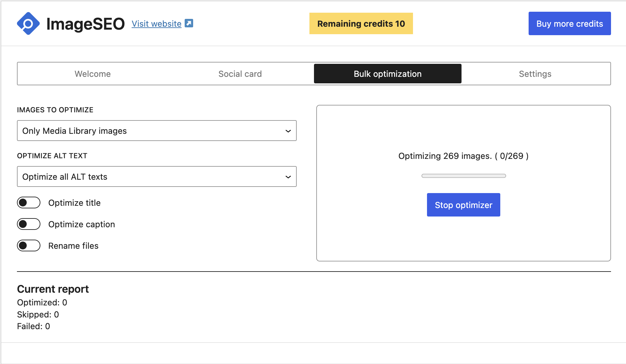Select the Bulk optimization tab

click(x=388, y=74)
